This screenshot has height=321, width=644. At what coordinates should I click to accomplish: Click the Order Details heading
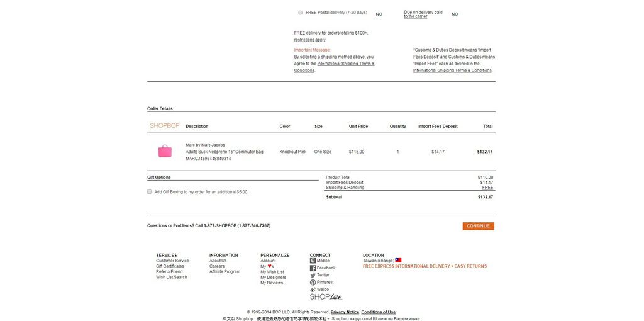pos(160,108)
